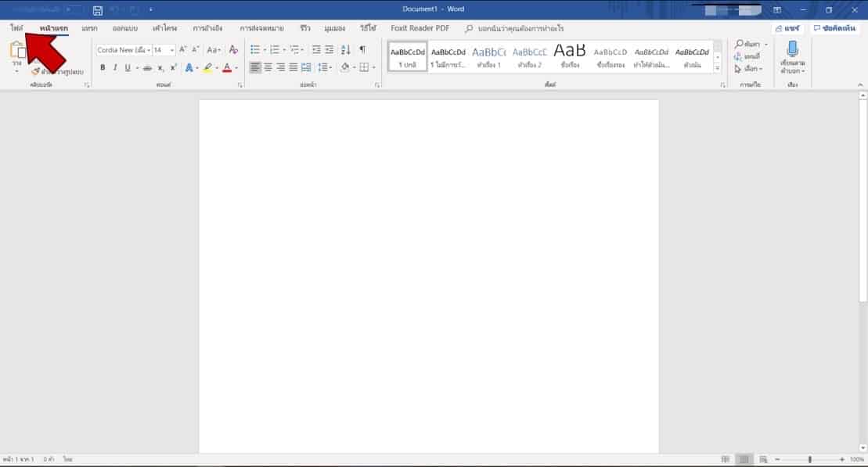The image size is (868, 467).
Task: Switch to the Foxit Reader PDF tab
Action: click(420, 28)
